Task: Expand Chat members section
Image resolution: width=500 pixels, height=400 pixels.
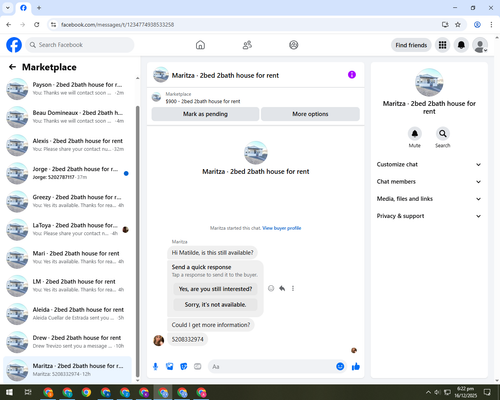Action: (429, 182)
